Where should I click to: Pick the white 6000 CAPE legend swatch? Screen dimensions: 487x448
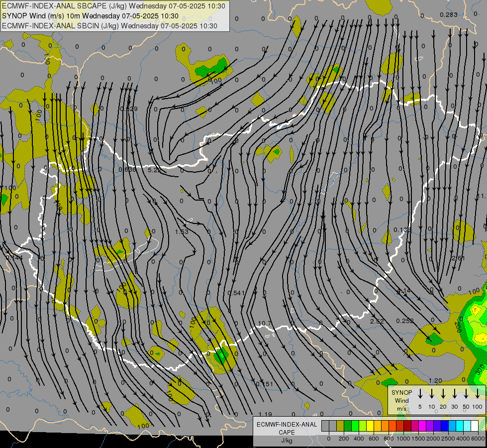pos(474,426)
